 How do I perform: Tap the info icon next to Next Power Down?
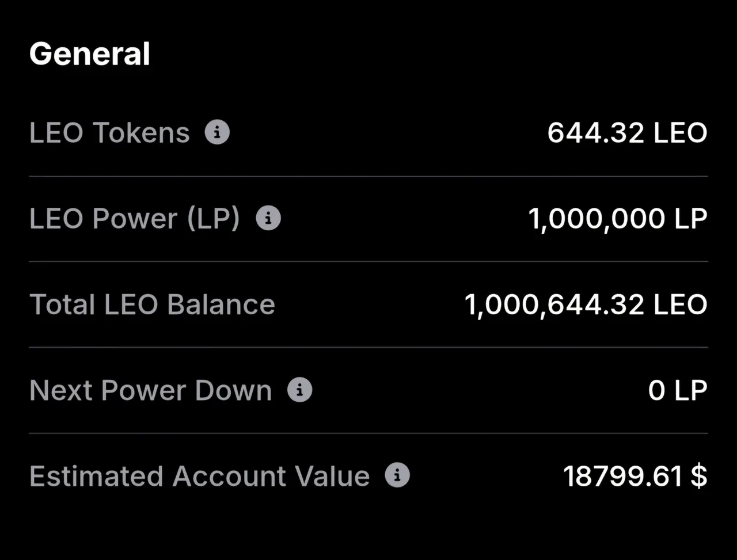click(x=299, y=390)
